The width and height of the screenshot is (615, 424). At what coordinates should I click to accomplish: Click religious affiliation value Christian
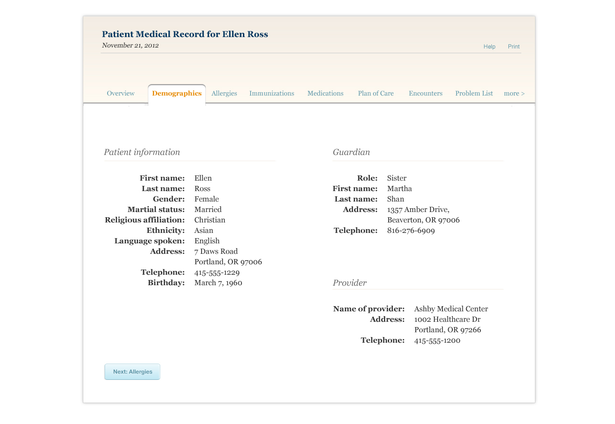[x=210, y=220]
